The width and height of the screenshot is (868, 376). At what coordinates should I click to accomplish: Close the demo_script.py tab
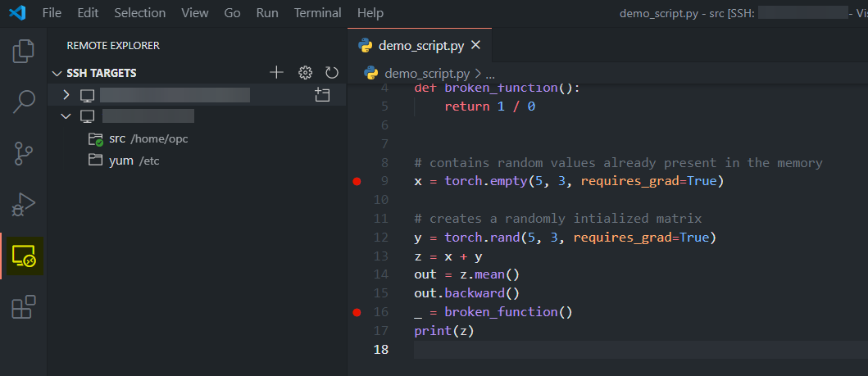tap(475, 45)
